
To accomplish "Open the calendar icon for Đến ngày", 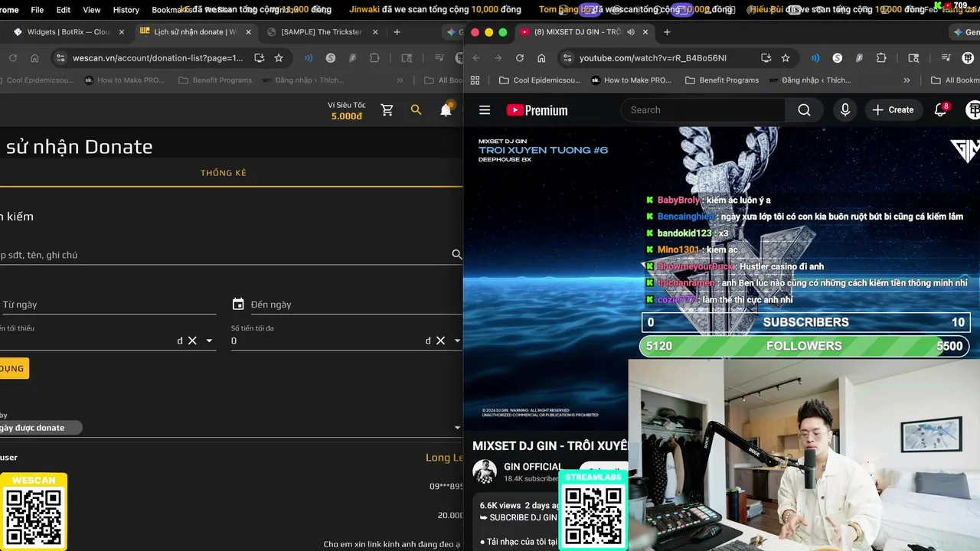I will pos(238,305).
